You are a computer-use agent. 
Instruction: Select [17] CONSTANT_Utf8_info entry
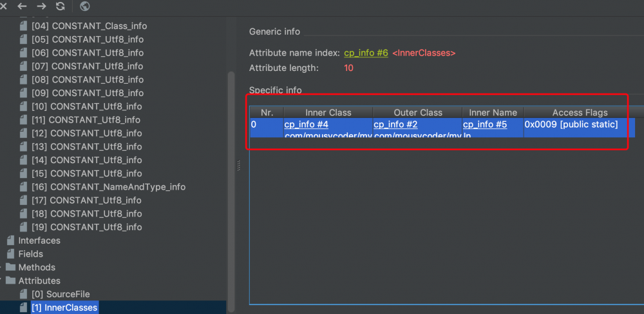(86, 200)
